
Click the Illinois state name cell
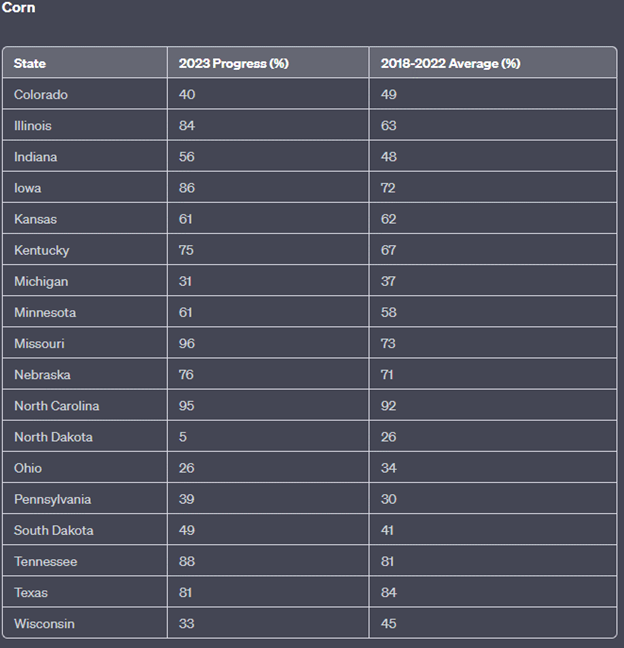(33, 126)
